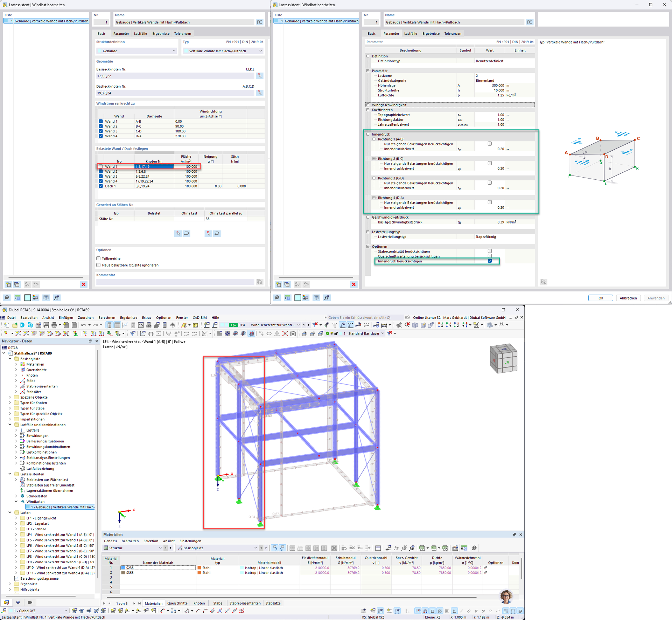This screenshot has width=672, height=620.
Task: Click edit name icon next to Name field
Action: click(259, 22)
